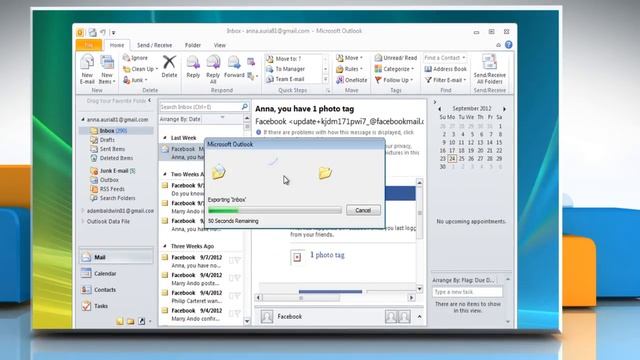Switch to the Send / Receive tab

coord(154,45)
